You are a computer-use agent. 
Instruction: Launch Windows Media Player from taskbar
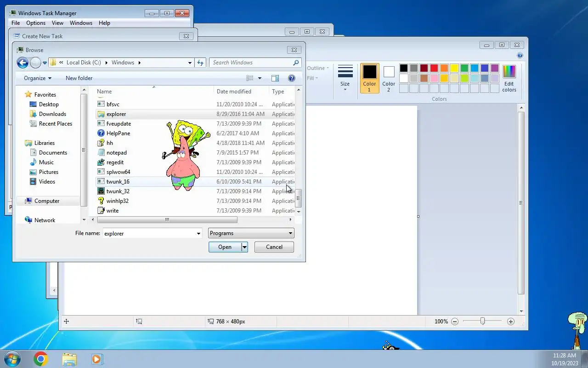pyautogui.click(x=97, y=359)
